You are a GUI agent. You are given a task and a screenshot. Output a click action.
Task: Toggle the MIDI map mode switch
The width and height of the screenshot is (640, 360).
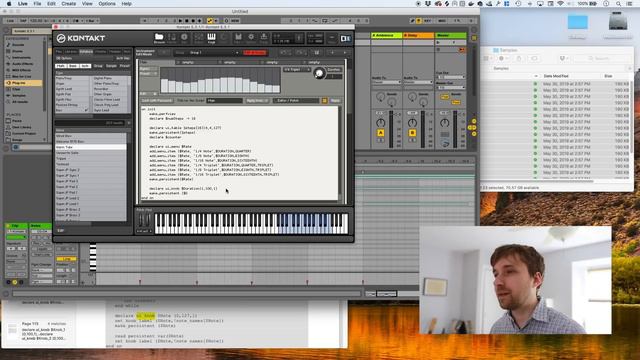pos(442,20)
